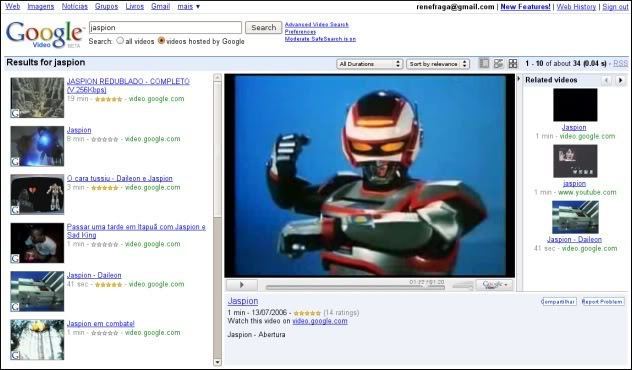Select 'videos hosted by Google' option
The width and height of the screenshot is (632, 370).
(161, 41)
